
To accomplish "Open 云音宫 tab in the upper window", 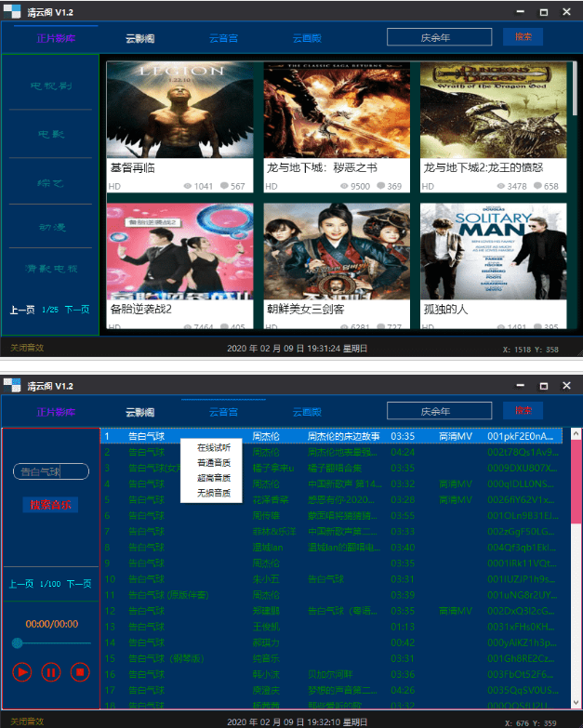I will tap(223, 38).
